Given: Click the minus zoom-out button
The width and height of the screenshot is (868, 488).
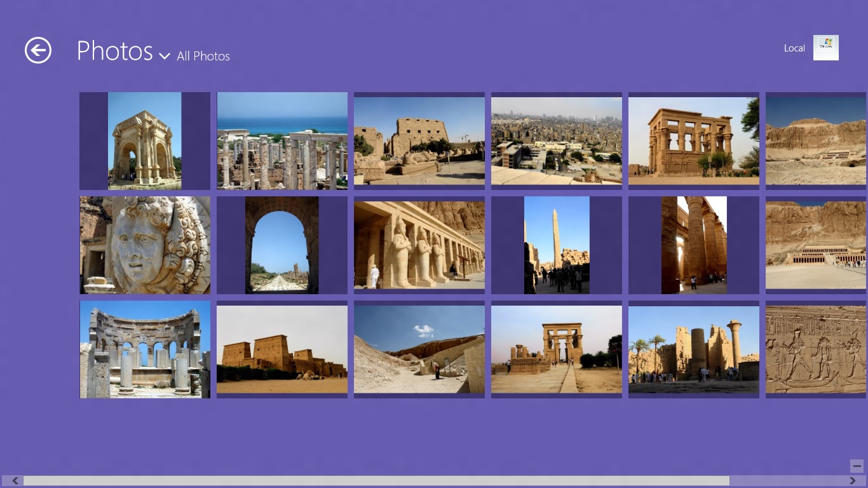Looking at the screenshot, I should [x=857, y=465].
